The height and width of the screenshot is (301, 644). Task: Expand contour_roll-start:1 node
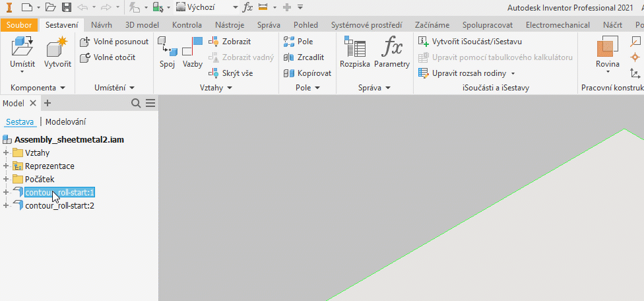[6, 192]
